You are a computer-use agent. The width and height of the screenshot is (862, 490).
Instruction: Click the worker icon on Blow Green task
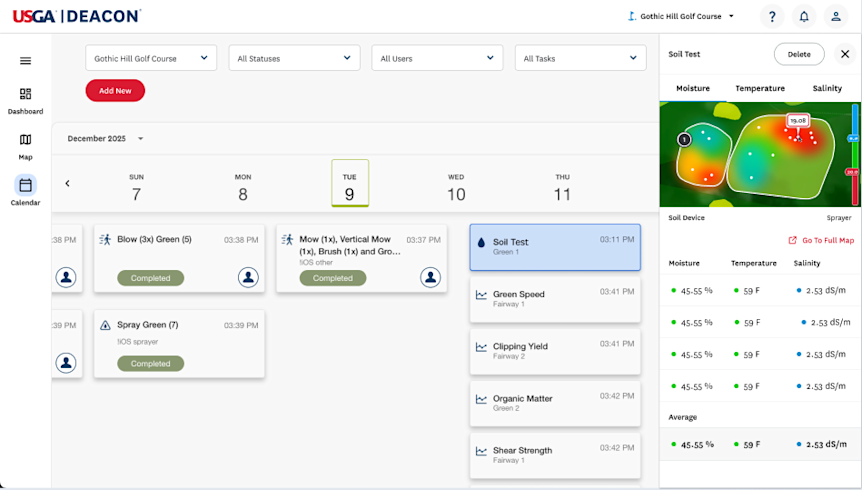point(105,239)
